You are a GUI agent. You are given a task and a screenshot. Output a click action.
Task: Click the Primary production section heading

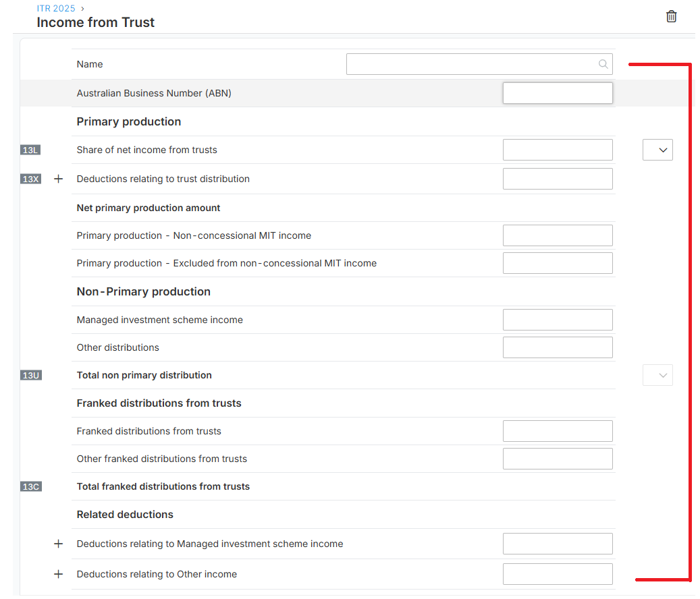[x=128, y=122]
